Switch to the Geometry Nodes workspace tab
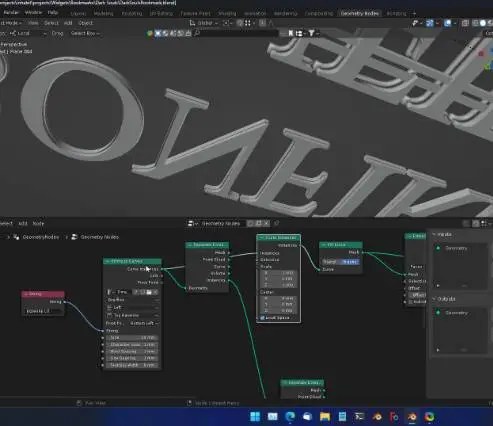Image resolution: width=493 pixels, height=426 pixels. [x=359, y=13]
